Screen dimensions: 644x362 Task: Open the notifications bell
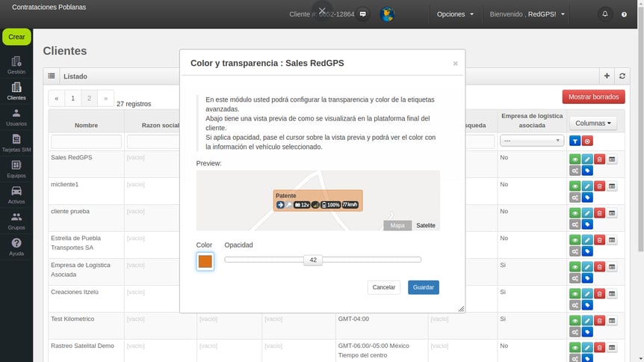coord(605,14)
